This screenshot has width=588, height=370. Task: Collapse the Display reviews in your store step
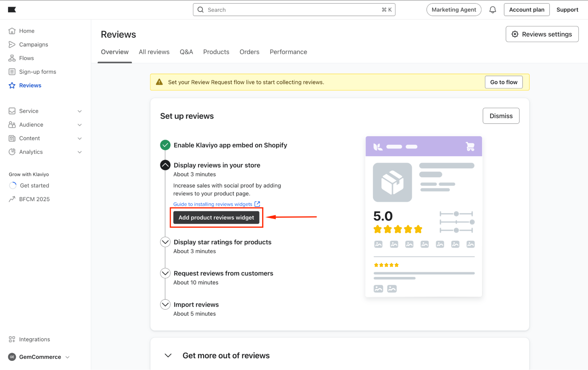point(165,165)
